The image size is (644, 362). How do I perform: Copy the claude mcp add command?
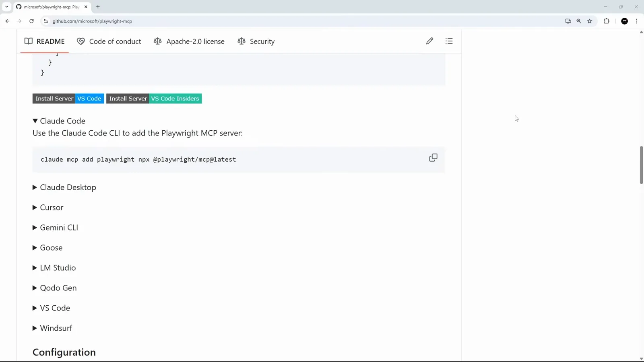tap(433, 158)
